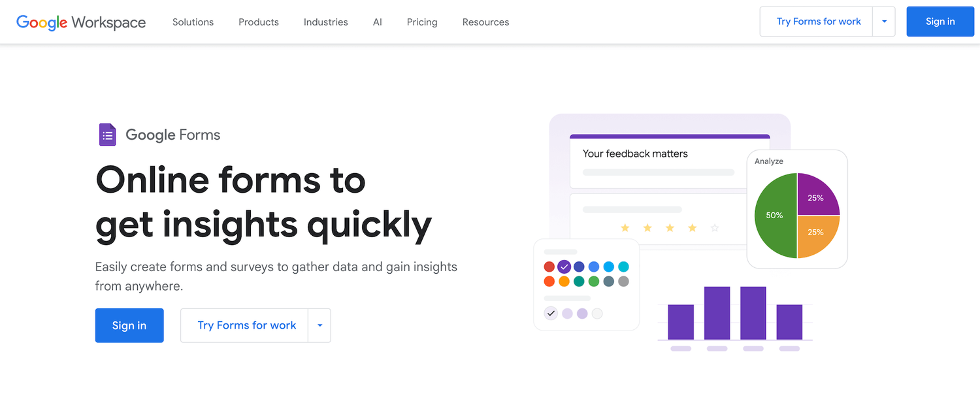Click the green 50% pie slice
980x407 pixels.
776,216
